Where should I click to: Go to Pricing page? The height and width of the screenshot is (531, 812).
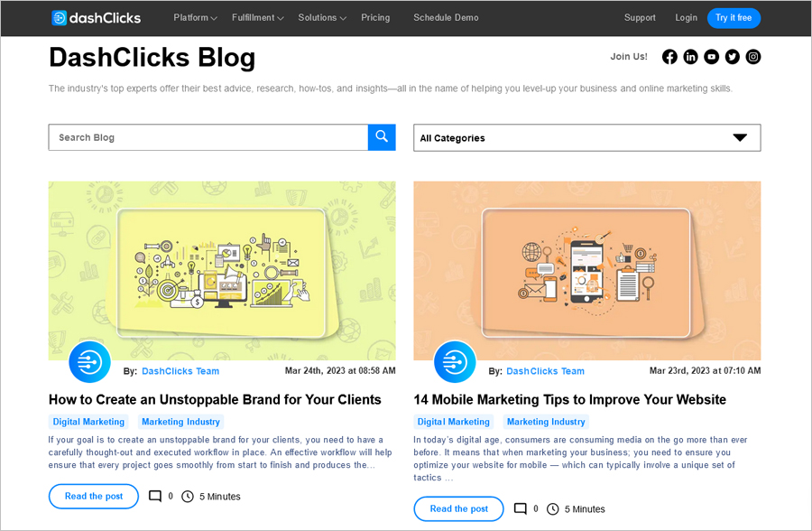(375, 18)
